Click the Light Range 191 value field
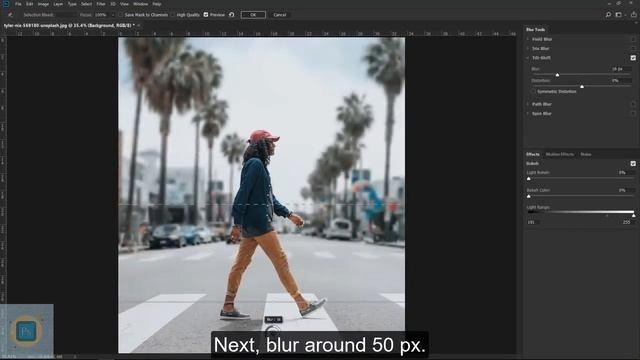This screenshot has width=640, height=360. pyautogui.click(x=533, y=222)
